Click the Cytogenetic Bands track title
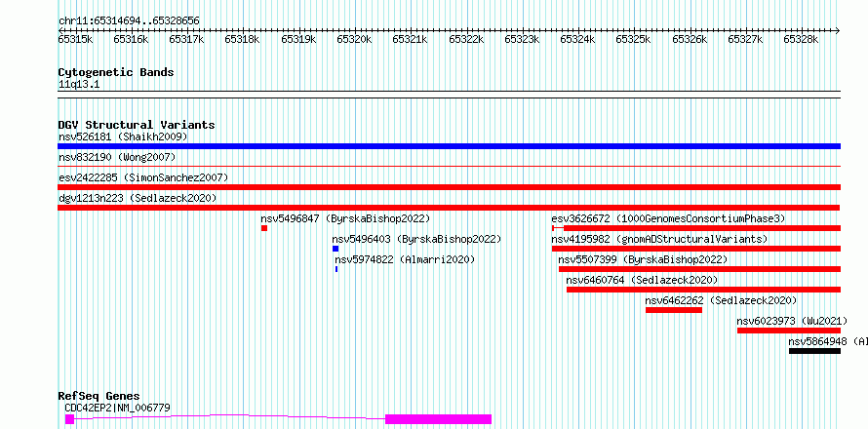The image size is (868, 429). point(116,72)
